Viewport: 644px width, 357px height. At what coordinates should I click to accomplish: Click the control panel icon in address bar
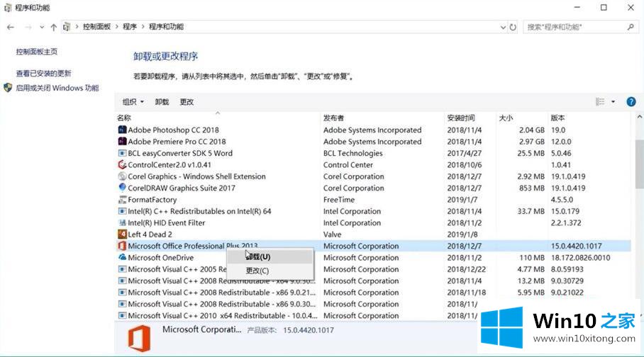pyautogui.click(x=67, y=27)
